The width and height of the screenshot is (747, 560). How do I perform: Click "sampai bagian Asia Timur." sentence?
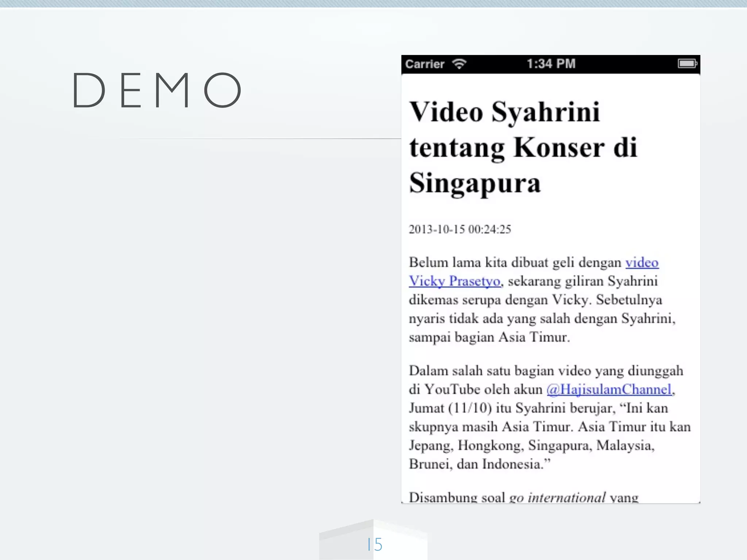tap(489, 337)
